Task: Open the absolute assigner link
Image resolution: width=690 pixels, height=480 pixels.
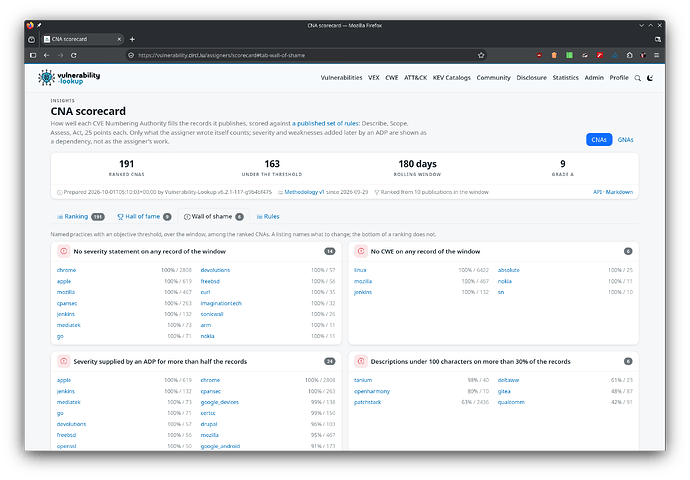Action: (x=509, y=270)
